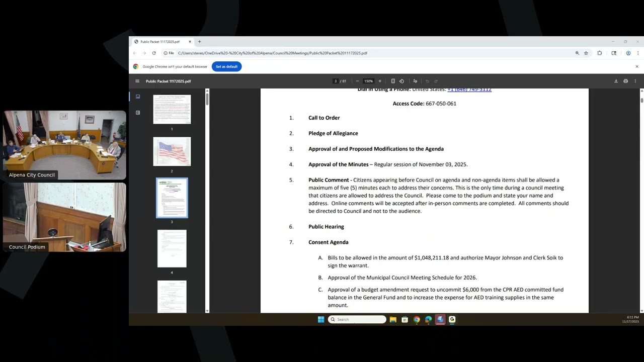Undo annotation in PDF toolbar
Screen dimensions: 644x362
point(428,81)
